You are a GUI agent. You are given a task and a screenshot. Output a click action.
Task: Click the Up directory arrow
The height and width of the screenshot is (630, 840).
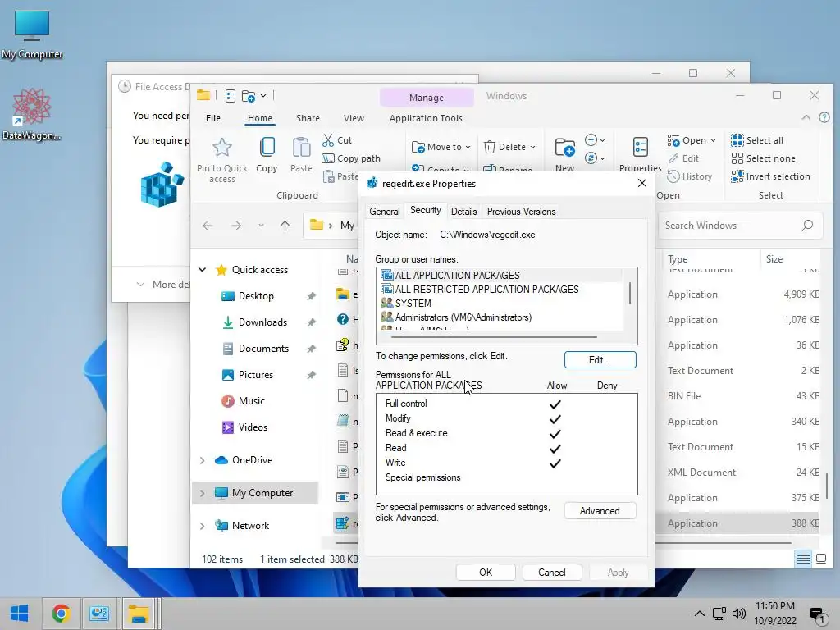pyautogui.click(x=285, y=226)
